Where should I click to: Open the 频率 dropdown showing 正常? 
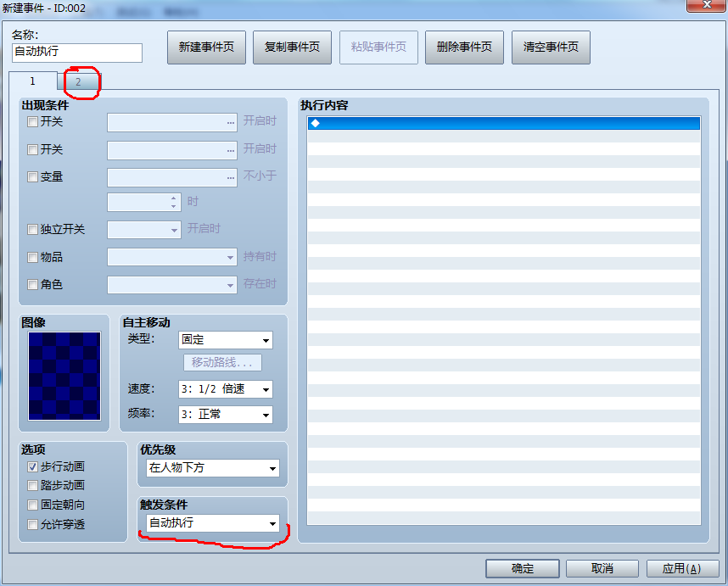226,415
